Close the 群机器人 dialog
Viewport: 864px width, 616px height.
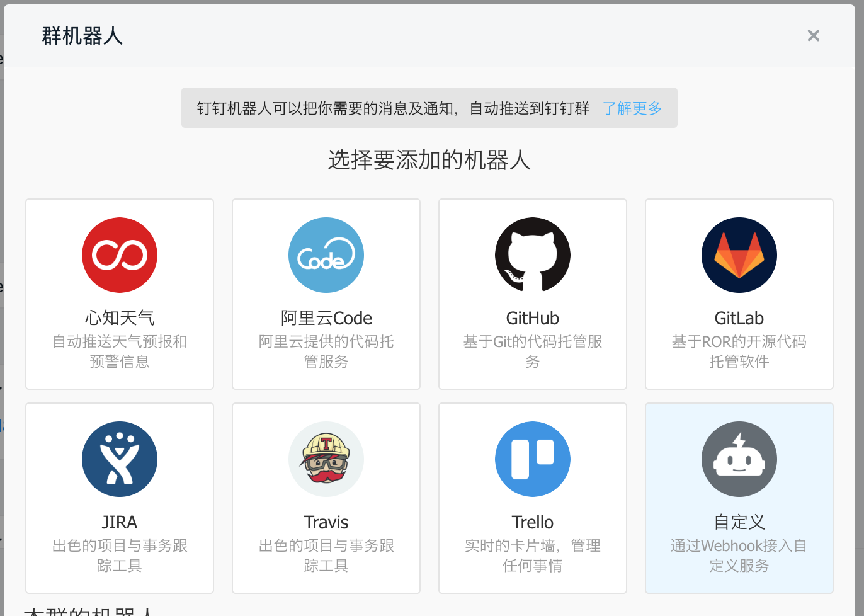click(814, 36)
